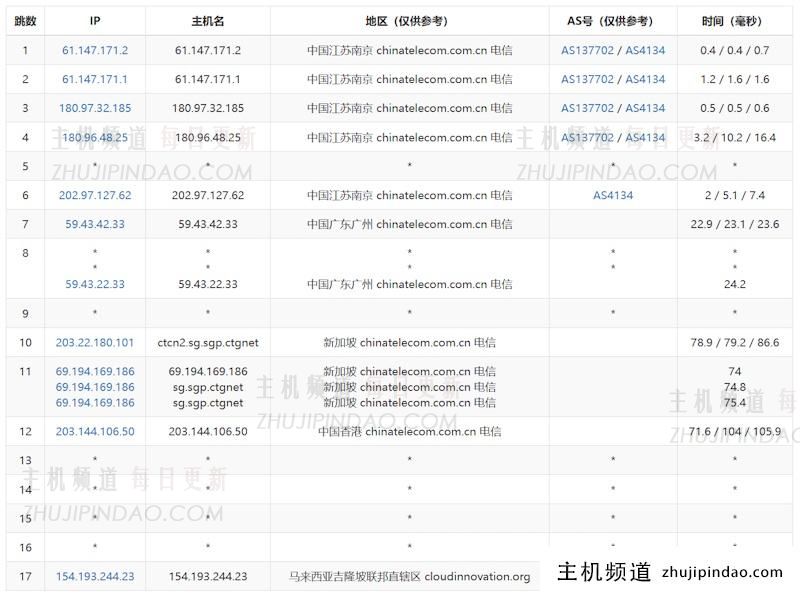Select the AS号（仅供参考）column header
Screen dimensions: 800x596
613,21
